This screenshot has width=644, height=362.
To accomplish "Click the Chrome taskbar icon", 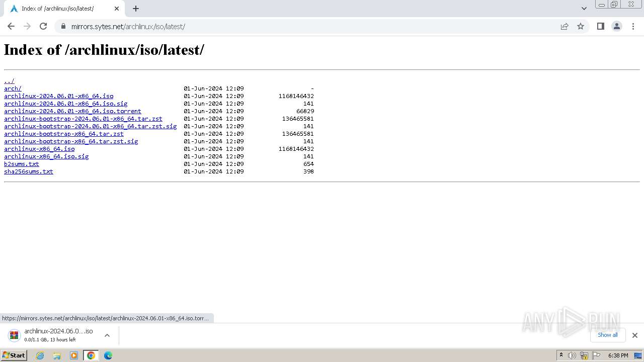I will (91, 355).
